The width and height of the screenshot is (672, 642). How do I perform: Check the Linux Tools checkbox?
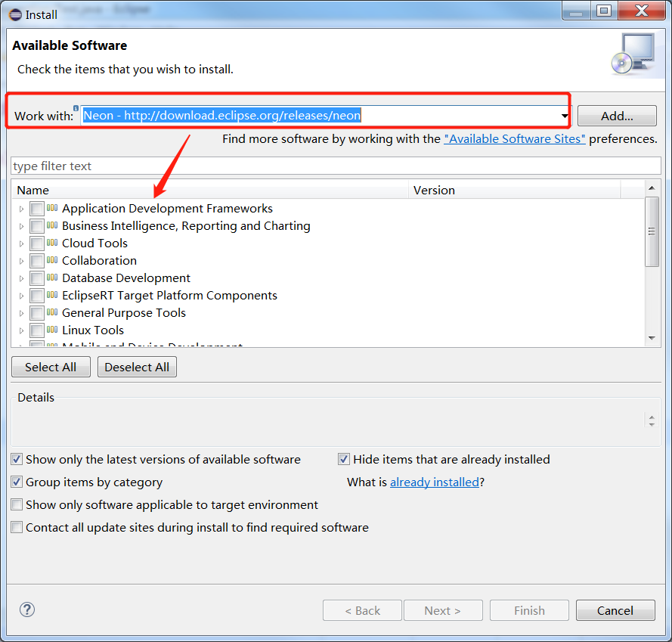point(37,330)
